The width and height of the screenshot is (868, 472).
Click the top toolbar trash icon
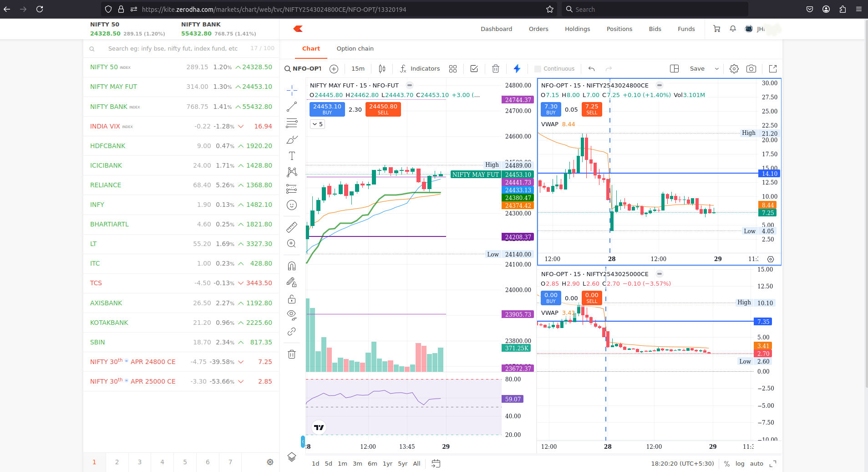coord(496,69)
